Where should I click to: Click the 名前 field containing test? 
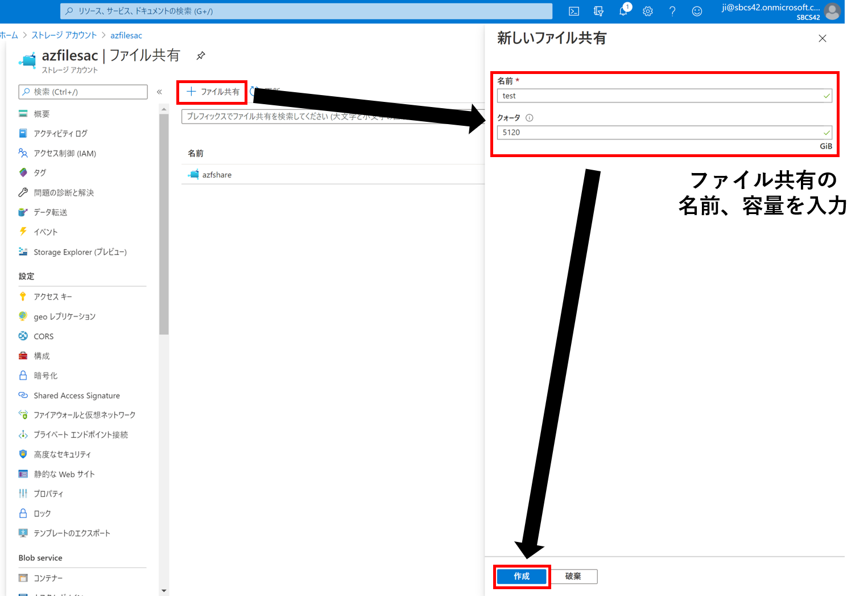pos(664,96)
